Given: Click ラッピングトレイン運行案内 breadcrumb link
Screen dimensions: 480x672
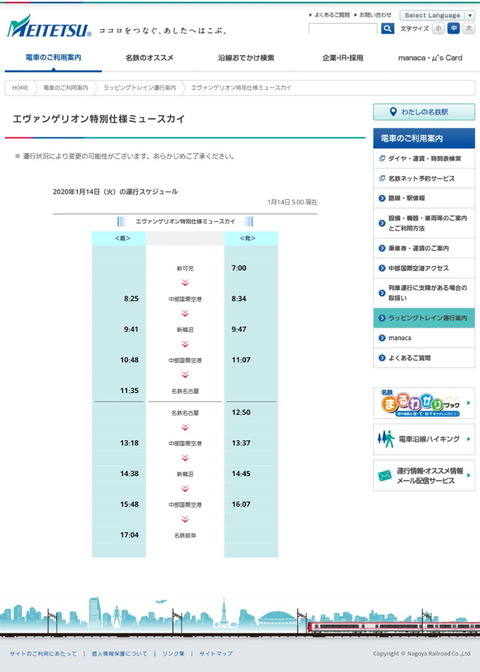Looking at the screenshot, I should 139,88.
